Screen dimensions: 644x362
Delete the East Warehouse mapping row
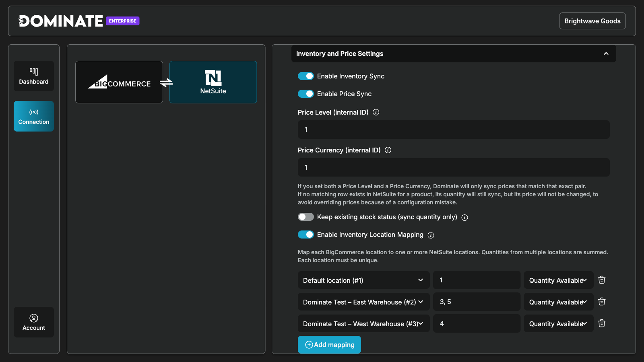[602, 302]
